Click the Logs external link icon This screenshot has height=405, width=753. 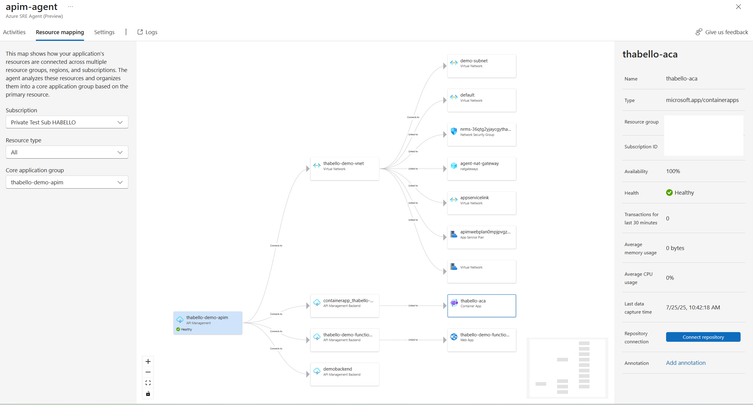[140, 32]
